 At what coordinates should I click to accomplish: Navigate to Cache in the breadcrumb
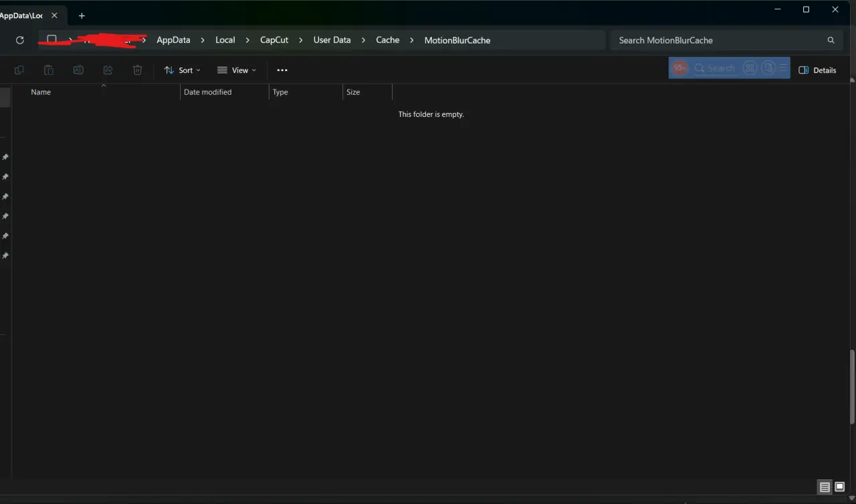(388, 40)
